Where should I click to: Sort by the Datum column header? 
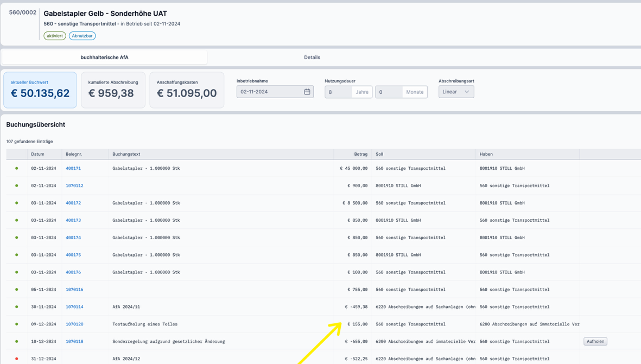pyautogui.click(x=37, y=154)
